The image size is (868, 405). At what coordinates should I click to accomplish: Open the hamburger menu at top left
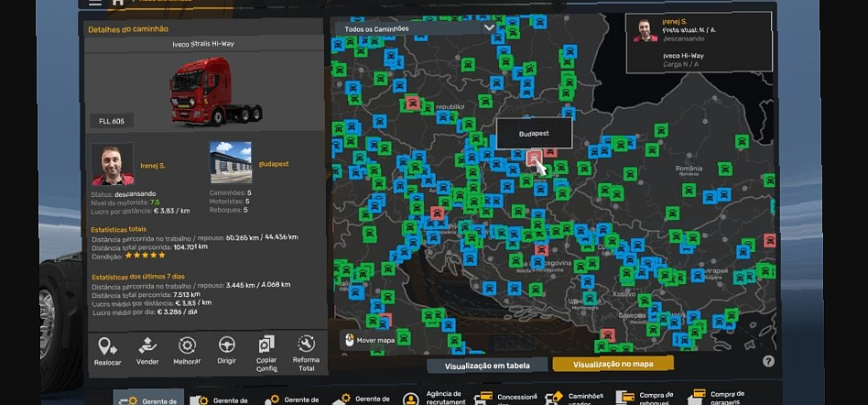tap(95, 2)
